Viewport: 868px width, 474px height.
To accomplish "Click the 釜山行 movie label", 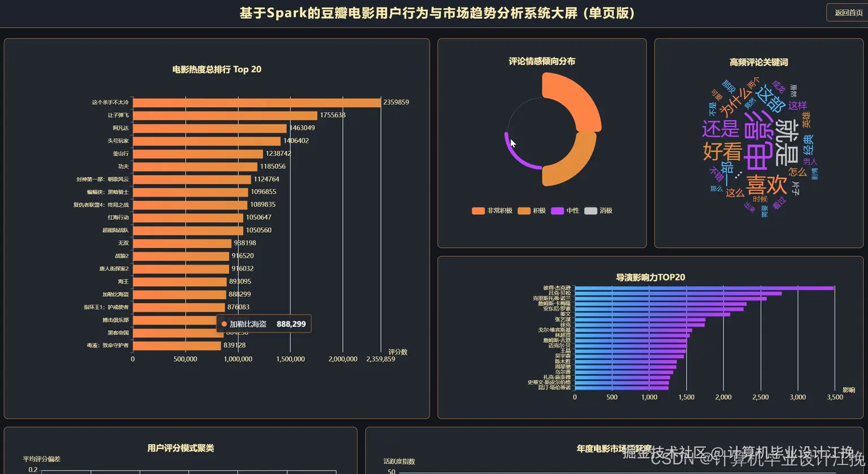I will [120, 153].
